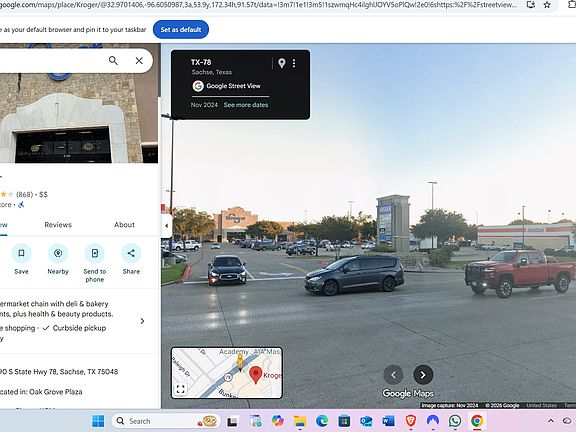Open NordVPN from the taskbar

[433, 421]
